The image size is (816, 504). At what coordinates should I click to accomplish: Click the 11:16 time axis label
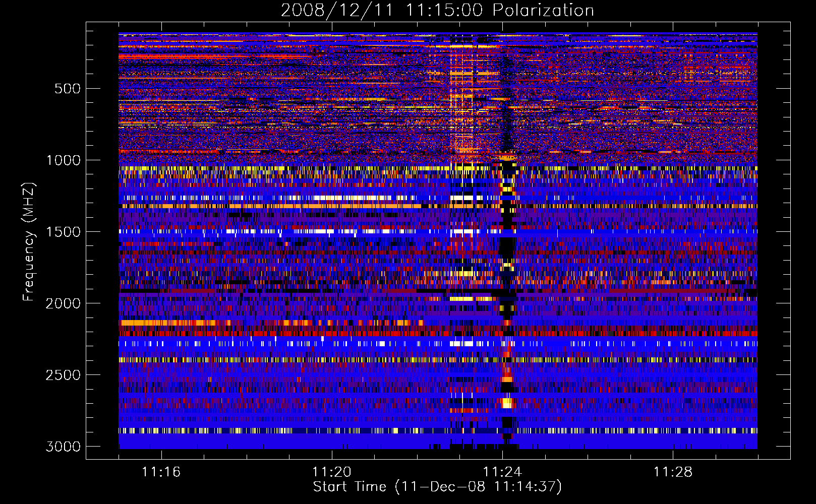pyautogui.click(x=161, y=472)
